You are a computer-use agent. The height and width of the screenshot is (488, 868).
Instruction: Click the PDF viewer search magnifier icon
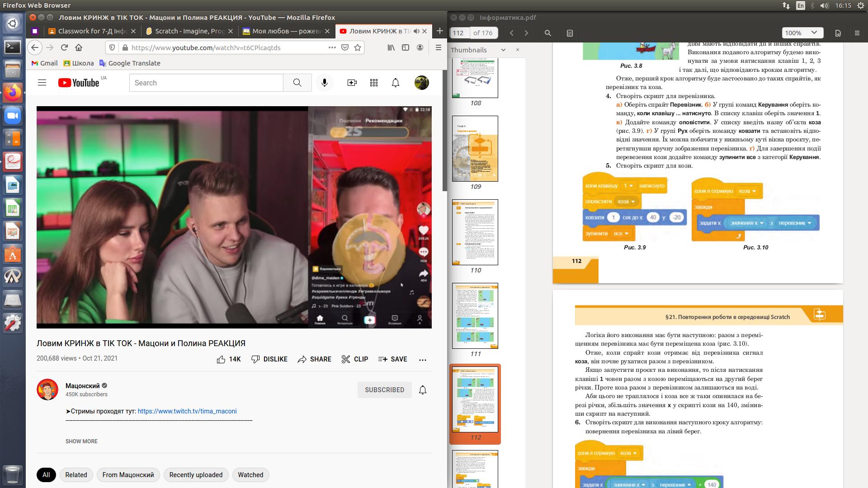[547, 33]
